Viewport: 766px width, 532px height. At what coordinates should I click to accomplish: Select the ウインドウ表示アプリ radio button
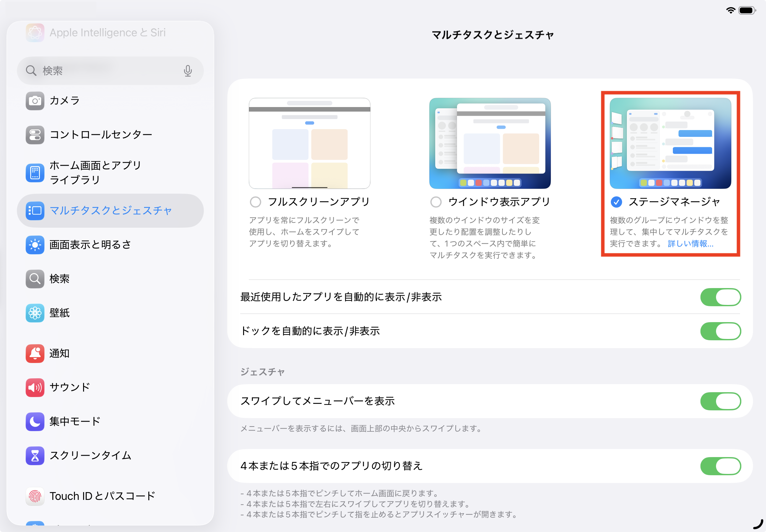pos(436,202)
